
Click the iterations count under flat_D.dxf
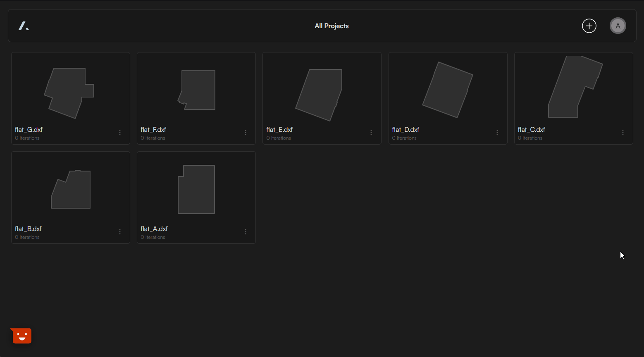[404, 138]
